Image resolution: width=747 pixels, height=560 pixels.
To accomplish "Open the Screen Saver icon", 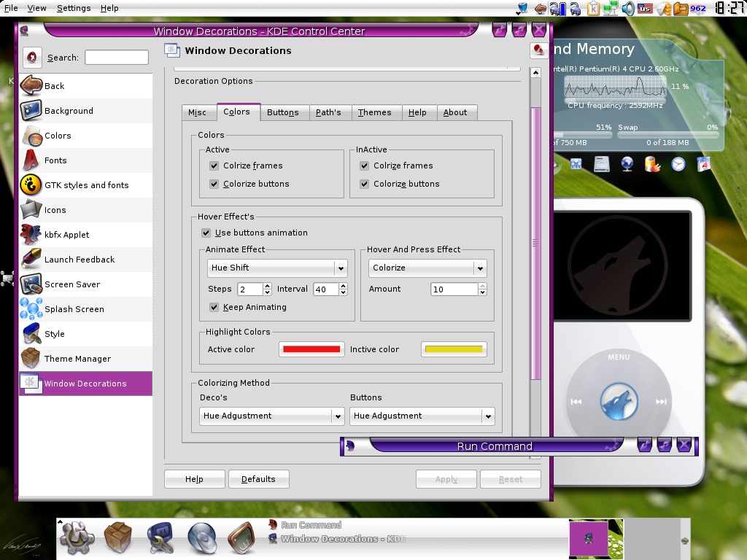I will pyautogui.click(x=31, y=284).
